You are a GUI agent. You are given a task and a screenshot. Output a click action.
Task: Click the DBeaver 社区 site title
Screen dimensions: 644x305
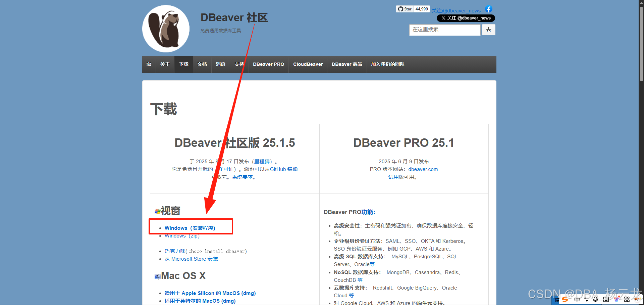coord(234,17)
